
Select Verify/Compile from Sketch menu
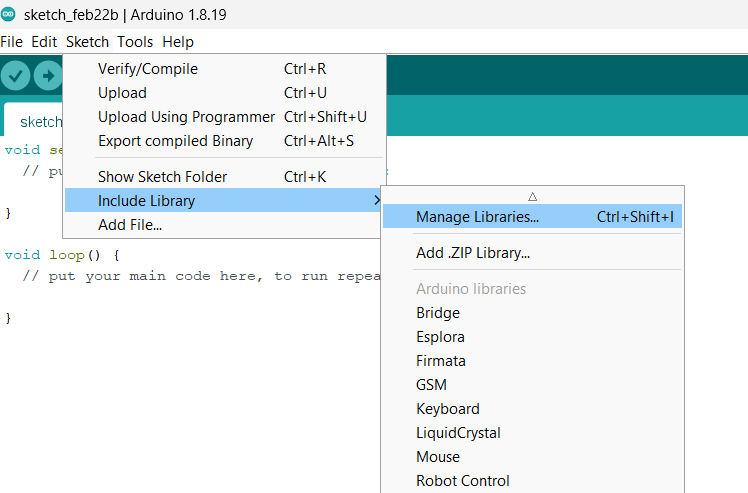[x=148, y=69]
